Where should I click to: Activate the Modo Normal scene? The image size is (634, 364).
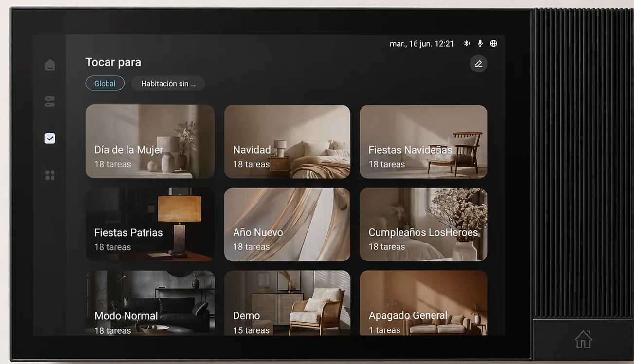point(150,303)
